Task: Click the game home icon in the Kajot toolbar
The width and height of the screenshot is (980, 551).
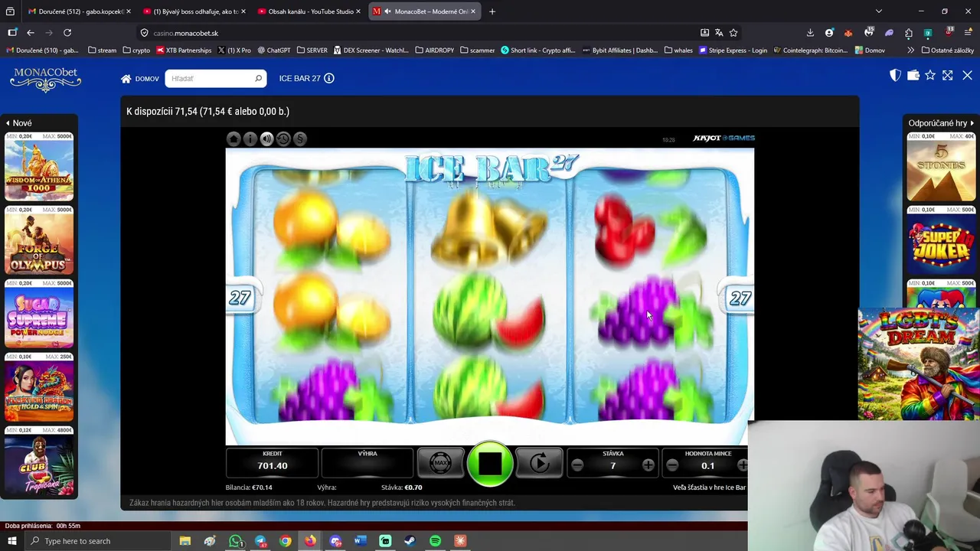Action: pyautogui.click(x=234, y=139)
